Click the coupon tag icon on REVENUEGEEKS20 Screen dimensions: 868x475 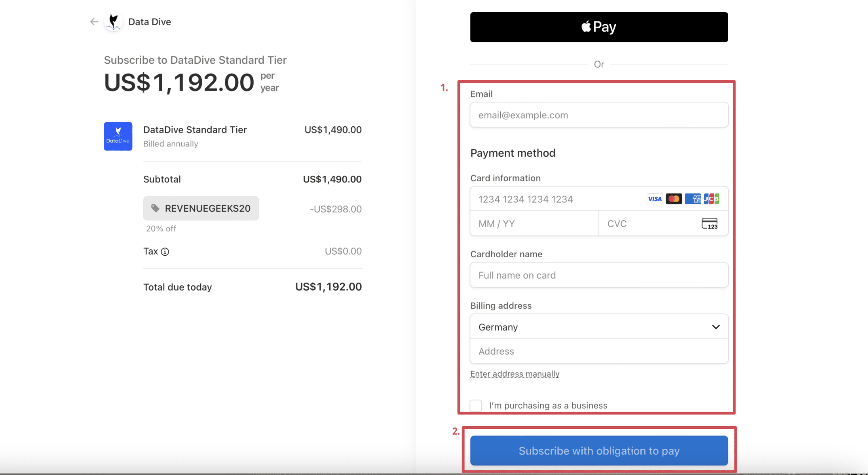155,208
